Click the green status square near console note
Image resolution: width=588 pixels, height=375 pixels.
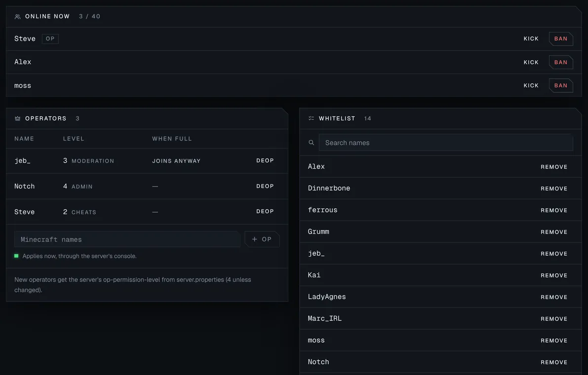pos(16,256)
